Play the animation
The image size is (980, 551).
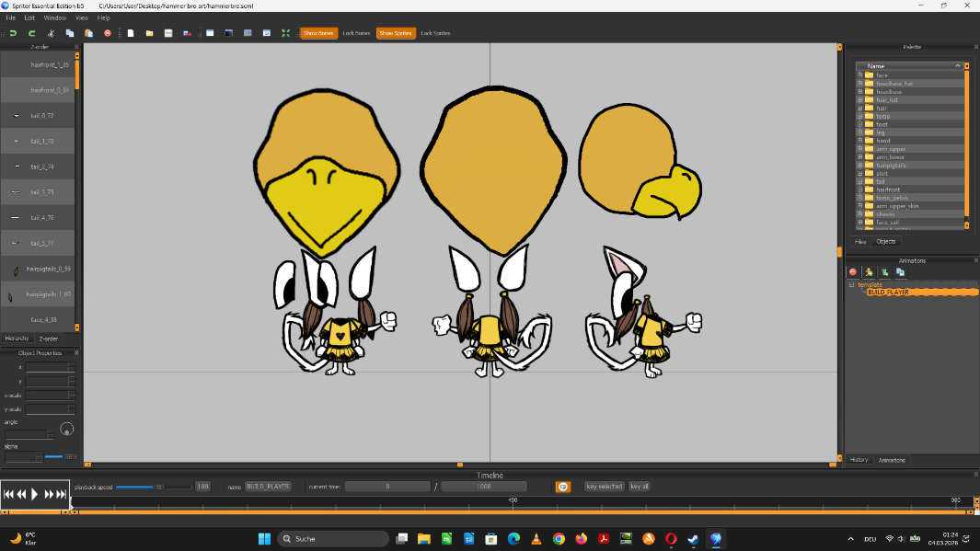point(34,494)
